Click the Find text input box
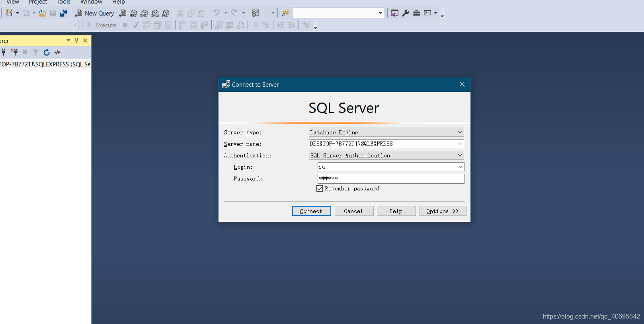 [334, 13]
